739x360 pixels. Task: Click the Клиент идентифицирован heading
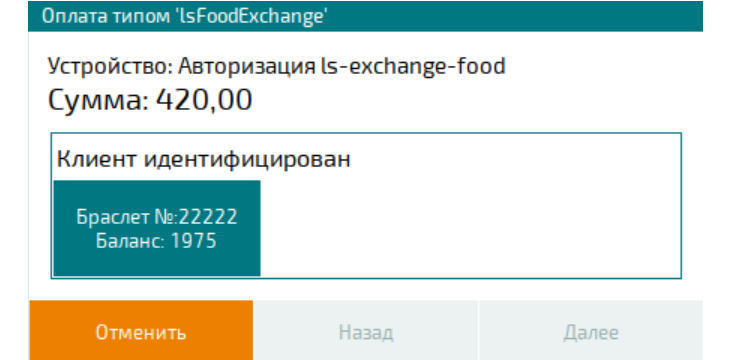(x=204, y=159)
